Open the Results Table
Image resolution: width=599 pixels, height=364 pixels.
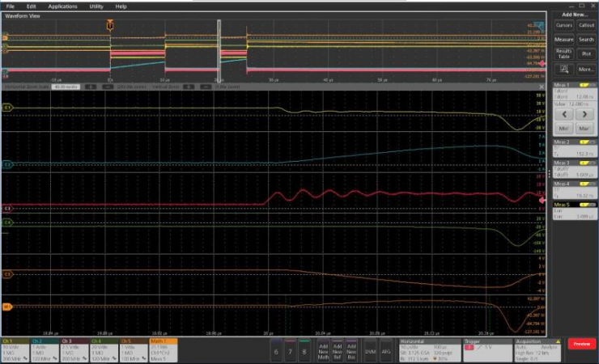tap(563, 53)
